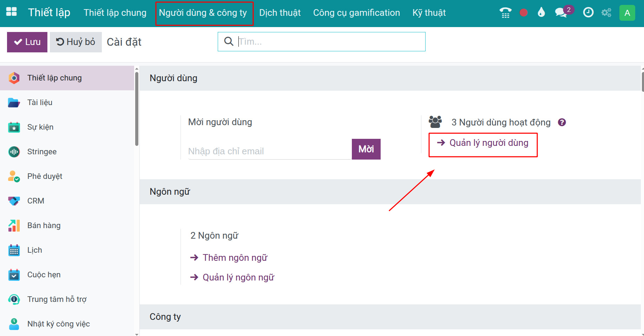644x336 pixels.
Task: Open the apps grid icon at top left
Action: pos(11,12)
